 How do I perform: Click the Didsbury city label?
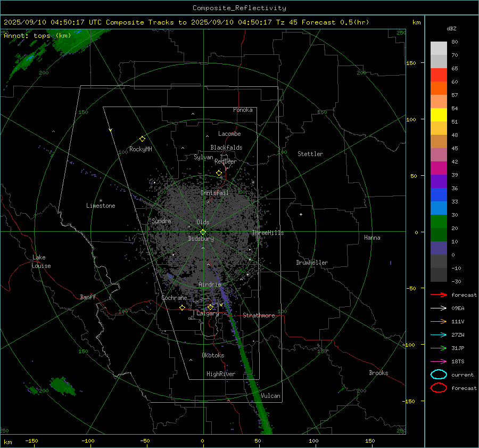[201, 239]
